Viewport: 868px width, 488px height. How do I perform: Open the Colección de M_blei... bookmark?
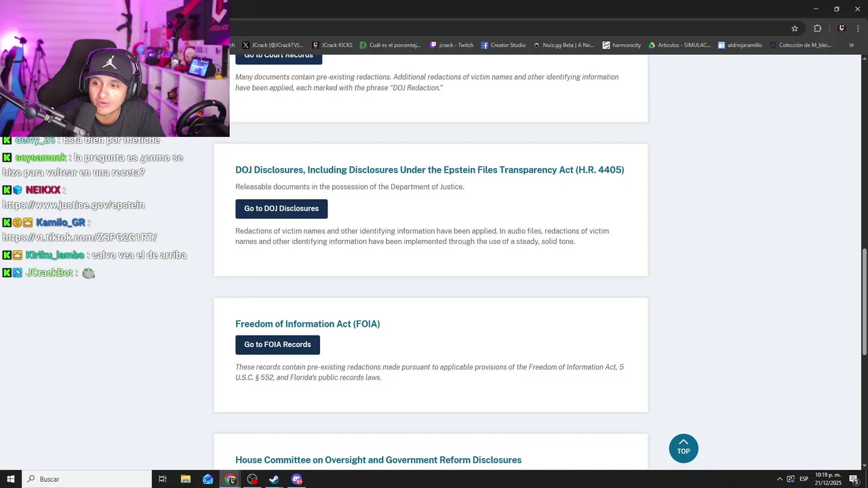pyautogui.click(x=800, y=45)
